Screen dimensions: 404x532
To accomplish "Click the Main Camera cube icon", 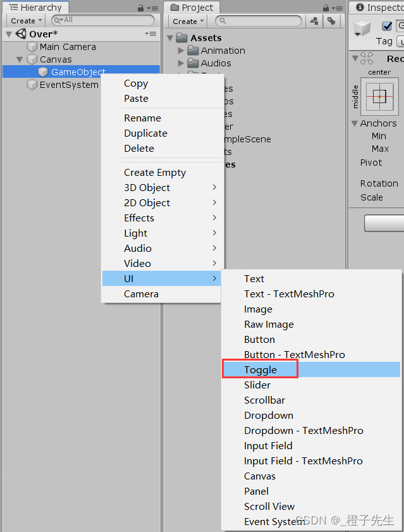I will (x=32, y=47).
